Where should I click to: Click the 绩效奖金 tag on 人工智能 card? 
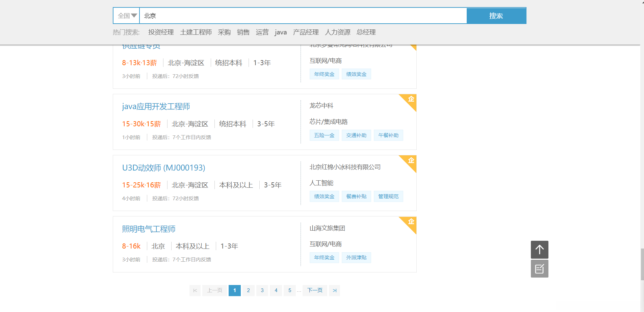[324, 197]
